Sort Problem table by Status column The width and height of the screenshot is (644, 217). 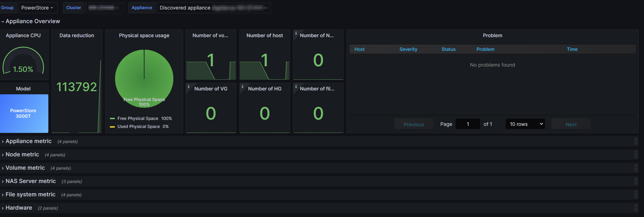point(448,49)
